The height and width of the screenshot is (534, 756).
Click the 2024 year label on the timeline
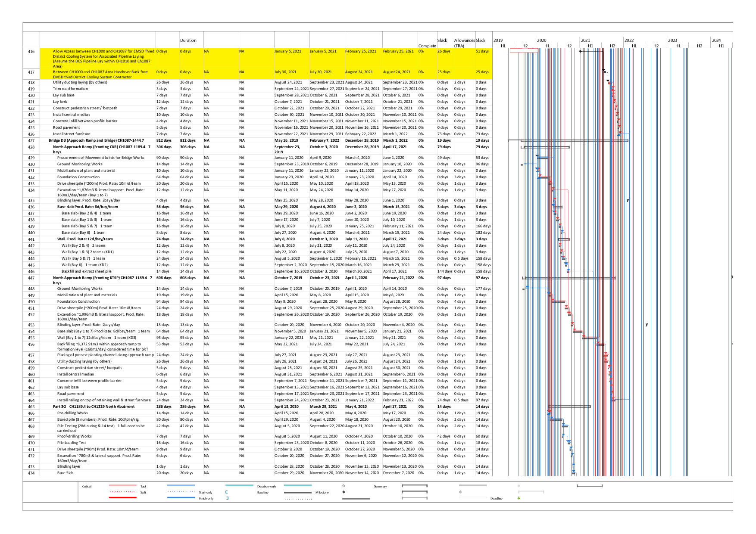click(x=716, y=40)
